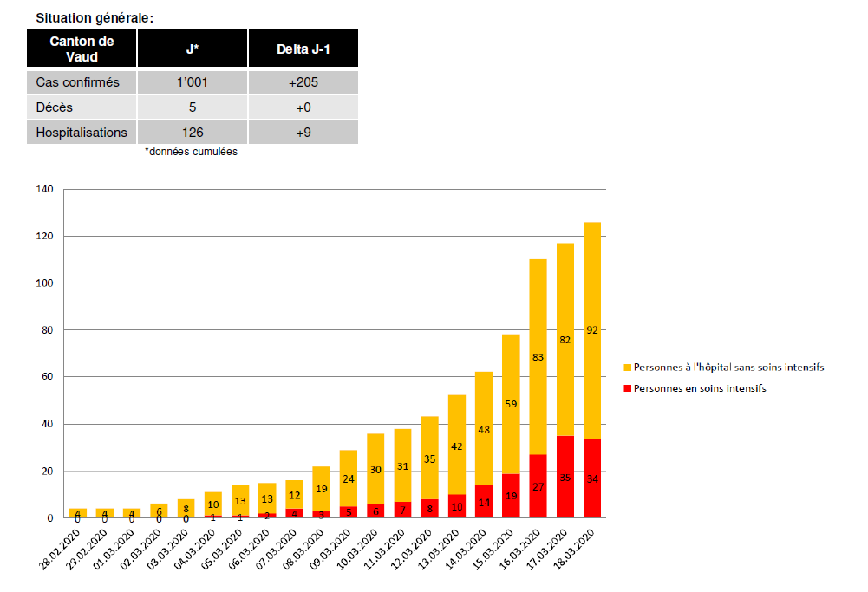Select the 'Décès' row label
Screen dimensions: 868x592
[x=82, y=107]
